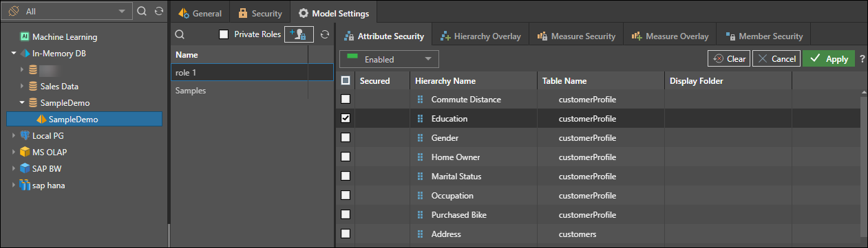The width and height of the screenshot is (868, 248).
Task: Select the Samples role
Action: pyautogui.click(x=252, y=90)
